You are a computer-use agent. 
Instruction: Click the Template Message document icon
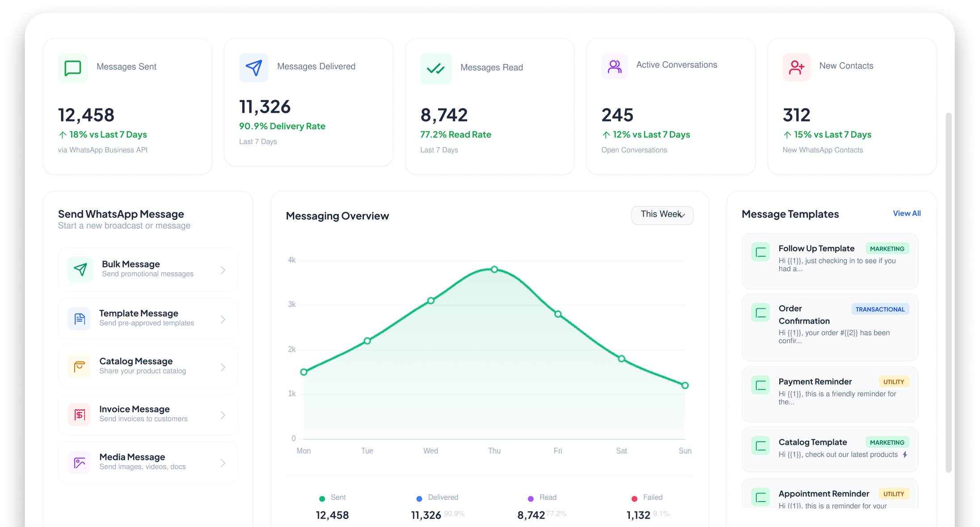[x=80, y=319]
